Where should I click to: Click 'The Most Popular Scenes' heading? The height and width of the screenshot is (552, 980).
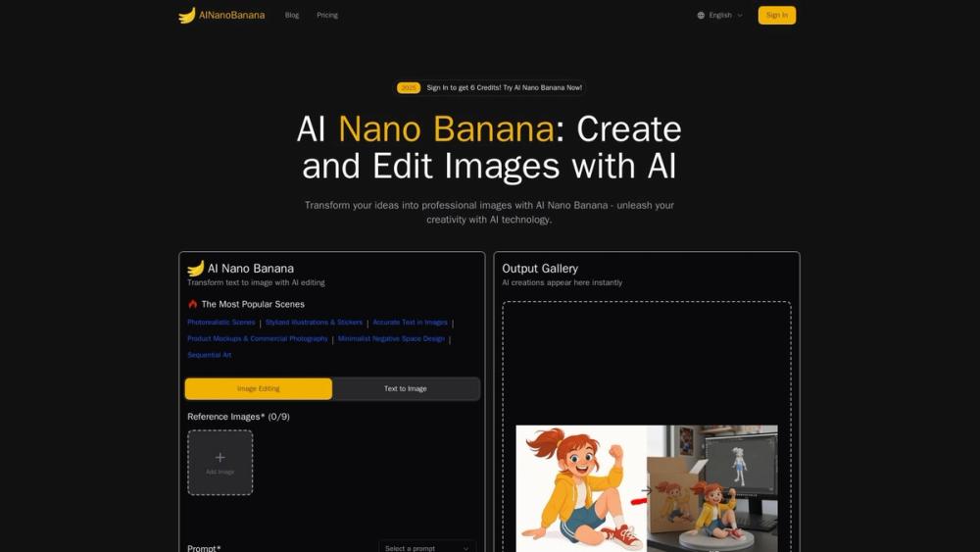tap(253, 304)
